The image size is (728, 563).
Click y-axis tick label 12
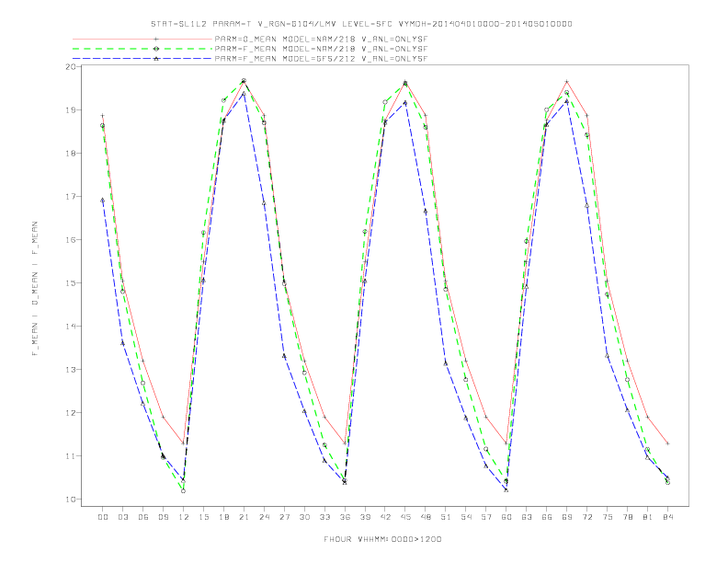71,412
